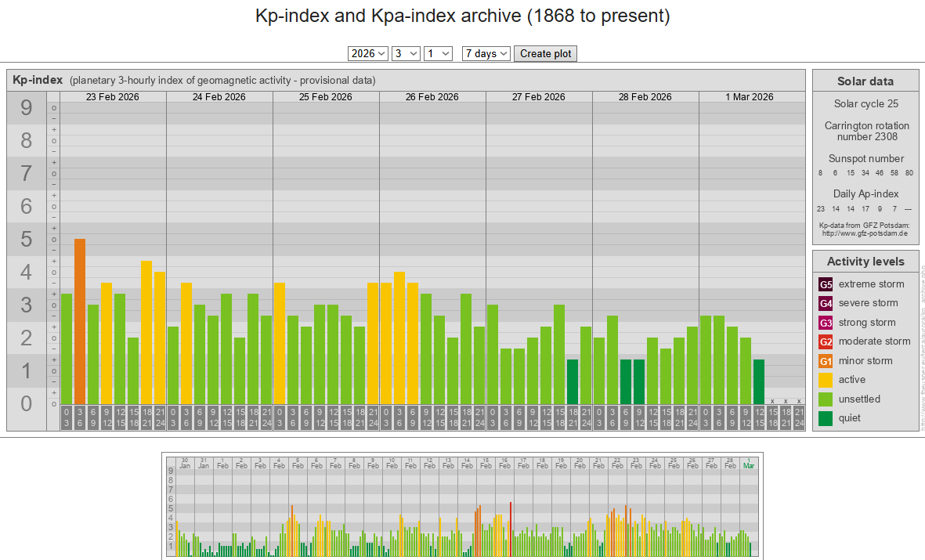Select the G3 strong storm legend icon
925x560 pixels.
pyautogui.click(x=826, y=323)
